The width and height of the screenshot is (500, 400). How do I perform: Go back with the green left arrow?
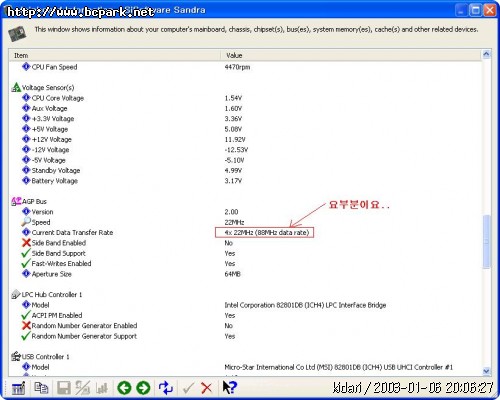click(124, 388)
